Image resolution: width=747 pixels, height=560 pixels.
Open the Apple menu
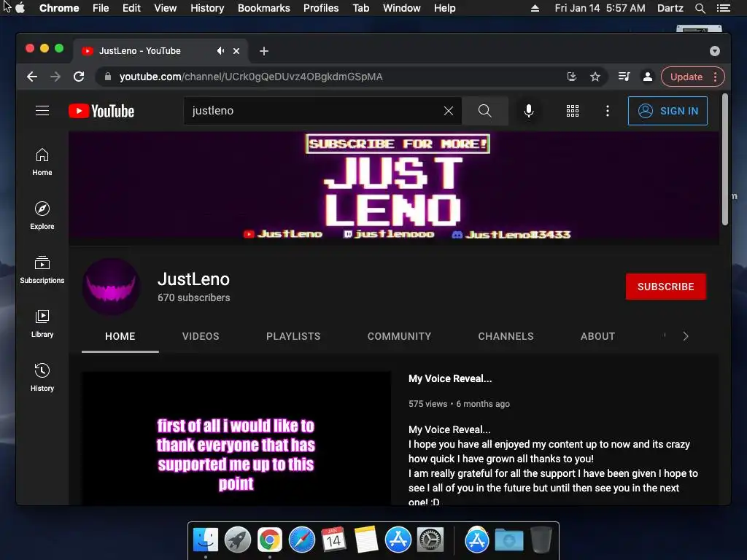pos(20,8)
